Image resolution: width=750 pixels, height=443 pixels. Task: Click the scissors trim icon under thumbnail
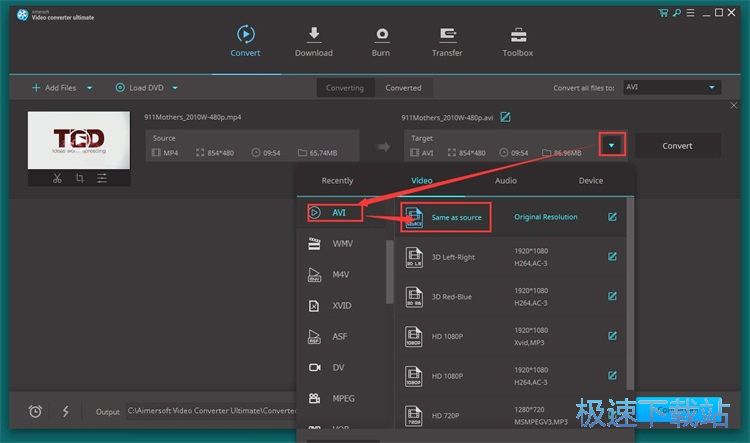(56, 178)
